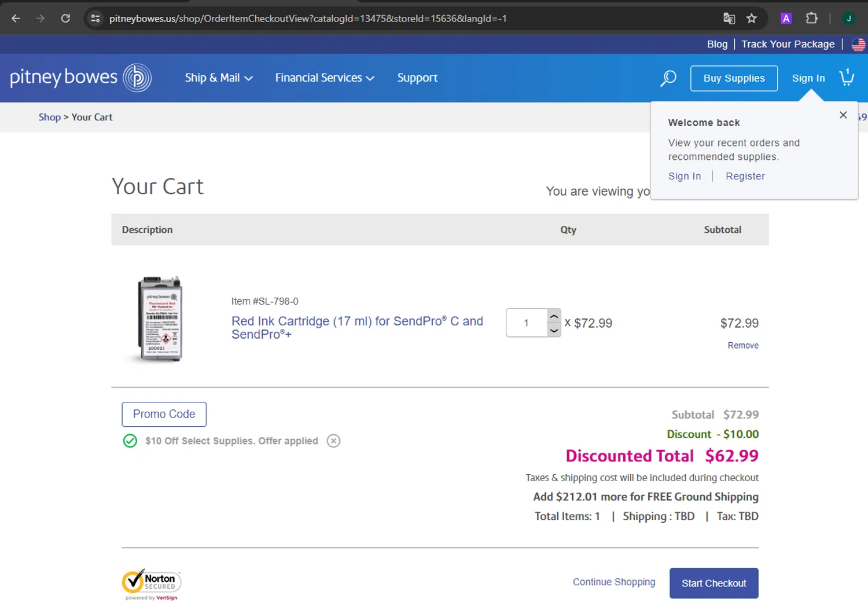Open Track Your Package link
This screenshot has height=612, width=868.
pos(788,45)
